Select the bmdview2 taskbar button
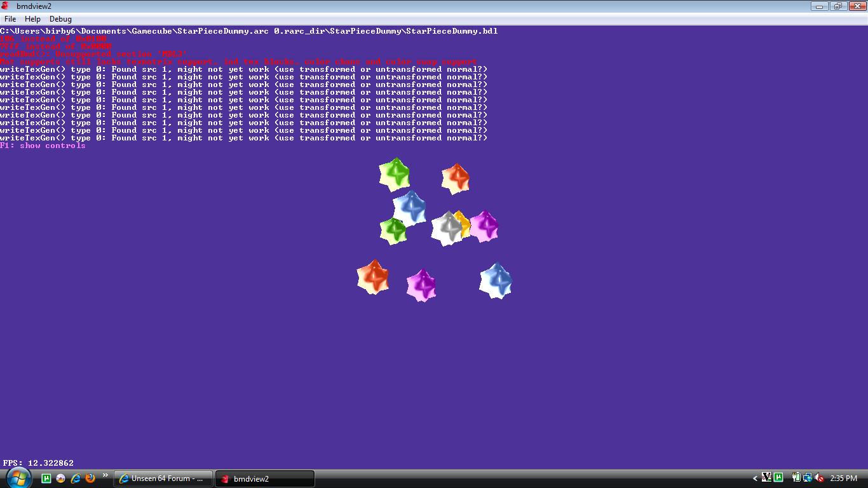This screenshot has height=488, width=868. tap(265, 478)
